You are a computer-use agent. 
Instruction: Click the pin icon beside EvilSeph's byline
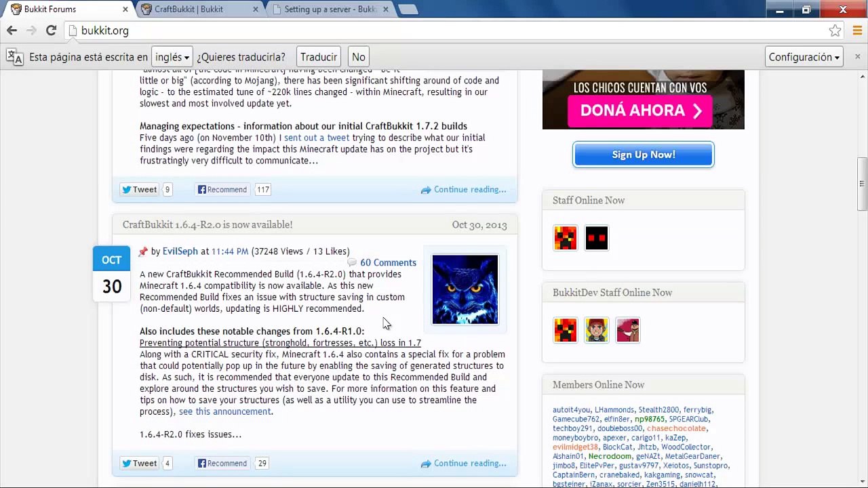(x=143, y=251)
